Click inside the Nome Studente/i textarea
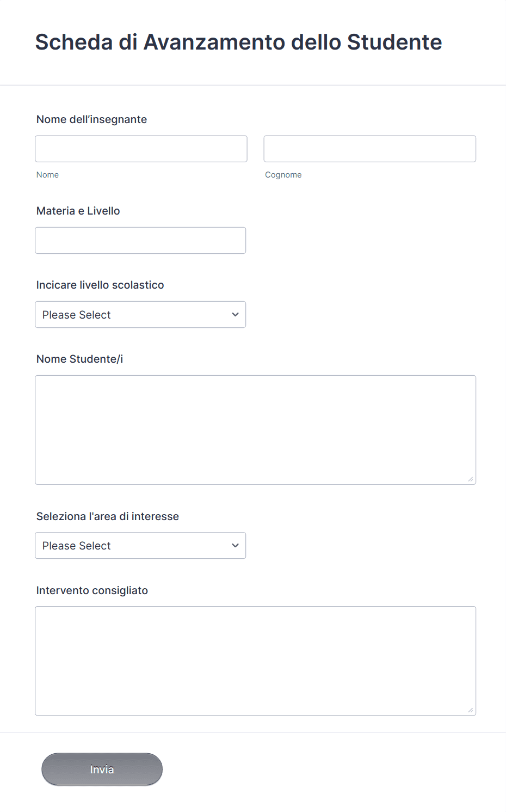 point(256,430)
